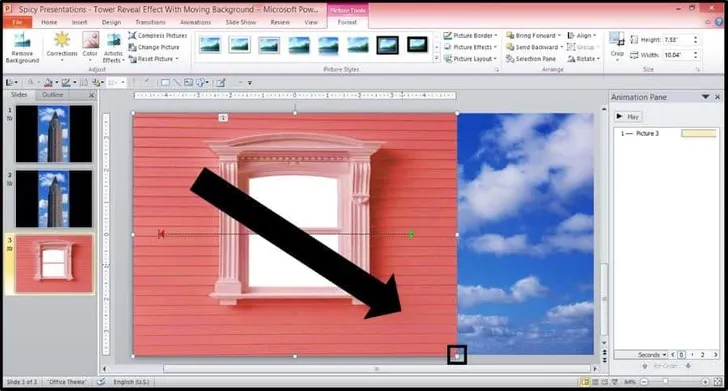Open the File tab
The width and height of the screenshot is (728, 391).
coord(18,22)
